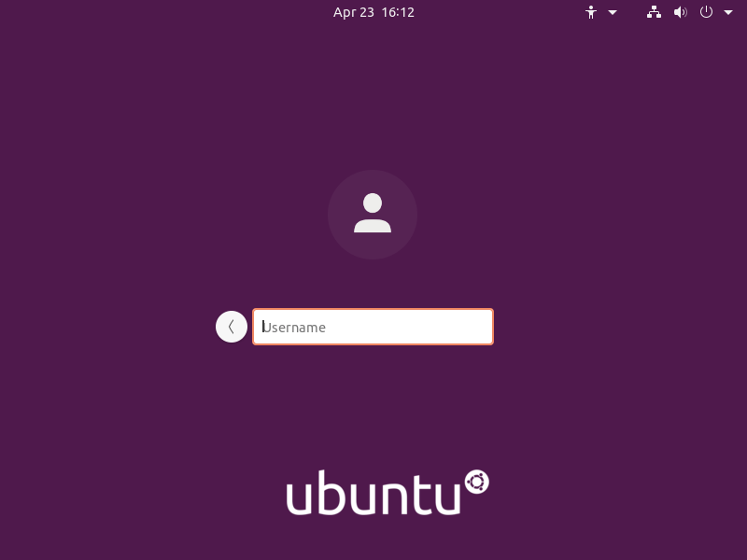This screenshot has width=747, height=560.
Task: Go back to the user list
Action: point(231,327)
